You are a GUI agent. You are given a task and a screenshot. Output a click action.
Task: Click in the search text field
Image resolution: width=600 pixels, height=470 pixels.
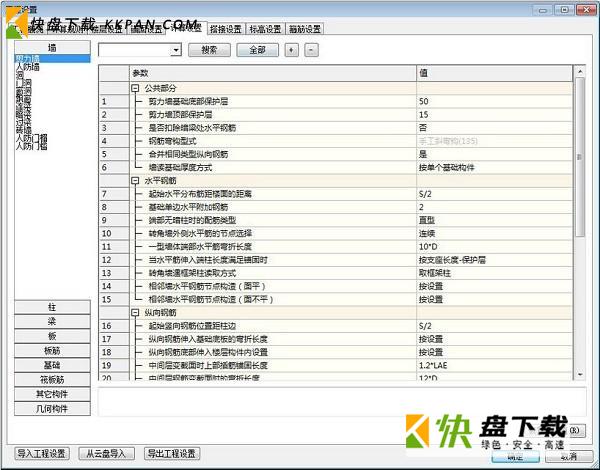coord(135,50)
